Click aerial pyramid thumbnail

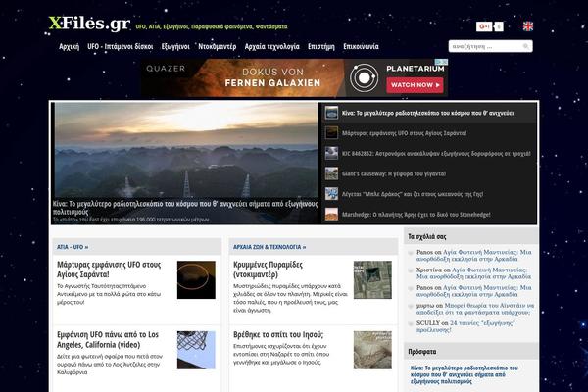tap(372, 280)
